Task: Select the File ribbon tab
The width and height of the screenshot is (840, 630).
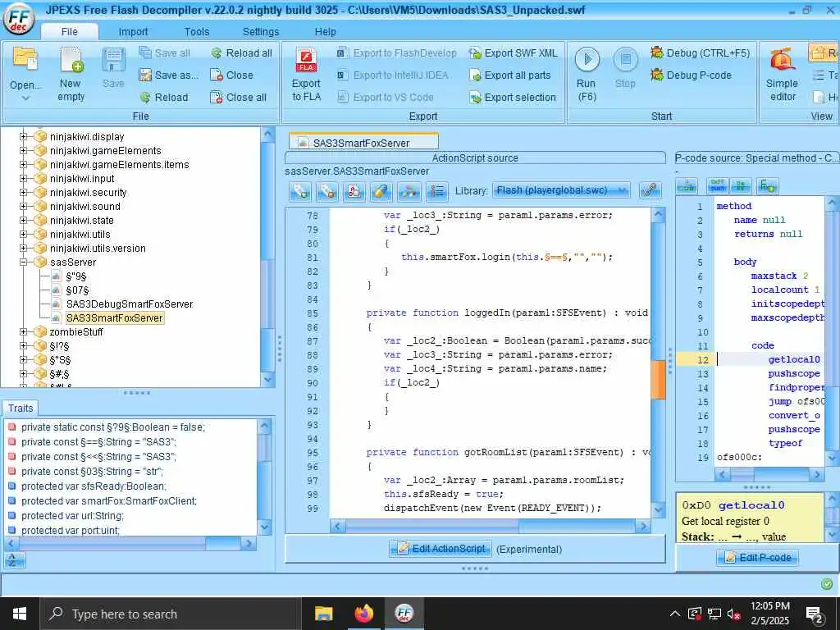Action: tap(69, 32)
